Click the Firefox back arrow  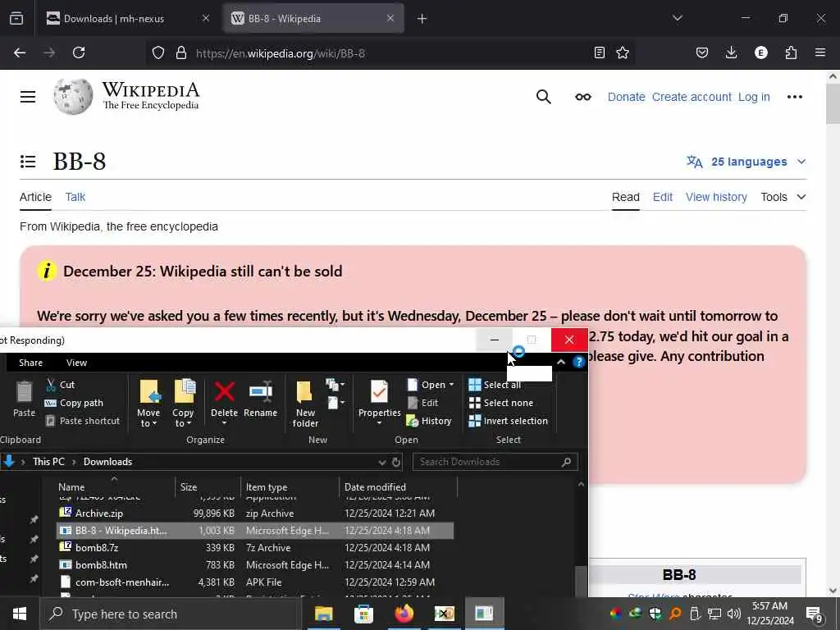point(20,52)
